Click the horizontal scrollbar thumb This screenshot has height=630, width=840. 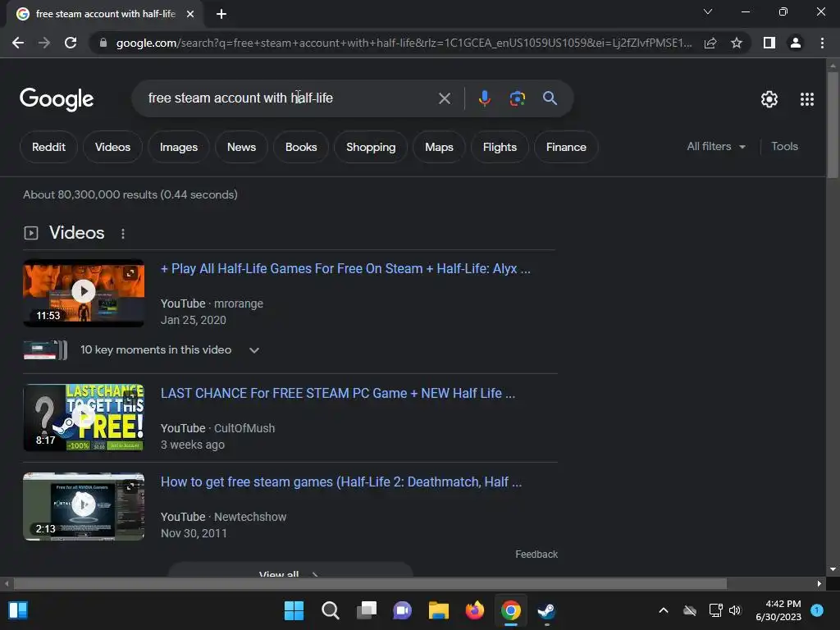(370, 583)
